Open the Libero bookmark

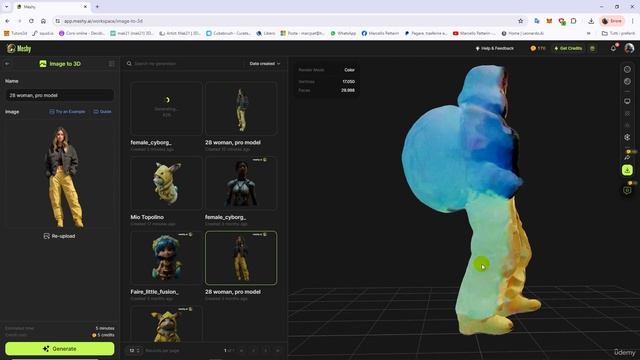click(x=266, y=33)
